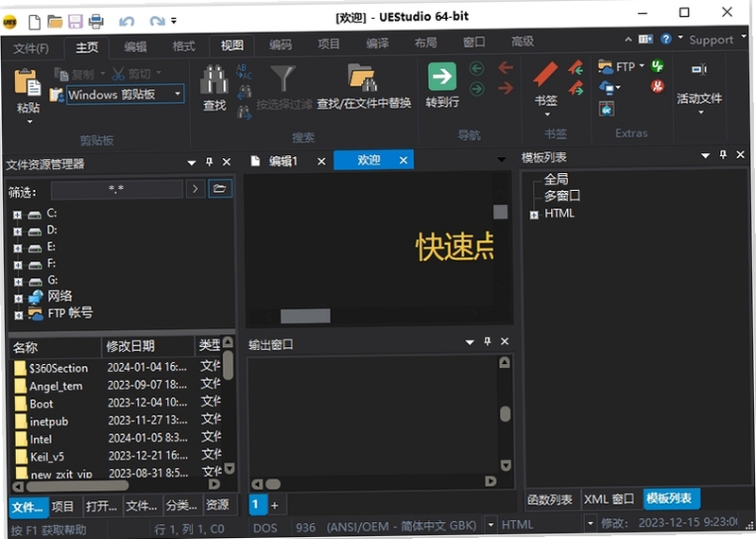Click the blue help question mark icon
Screen dimensions: 756x539
tap(666, 39)
